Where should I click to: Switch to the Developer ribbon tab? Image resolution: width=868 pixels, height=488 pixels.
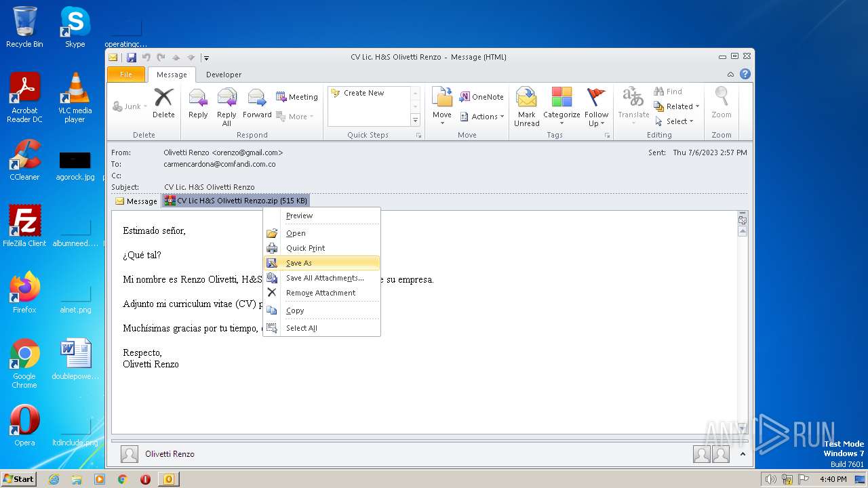point(224,75)
